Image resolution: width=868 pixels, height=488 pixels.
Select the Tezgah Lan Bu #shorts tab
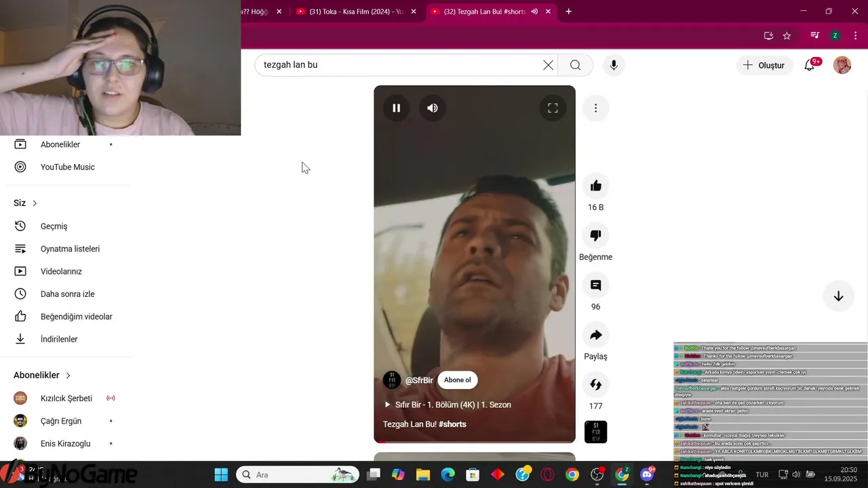(x=484, y=12)
